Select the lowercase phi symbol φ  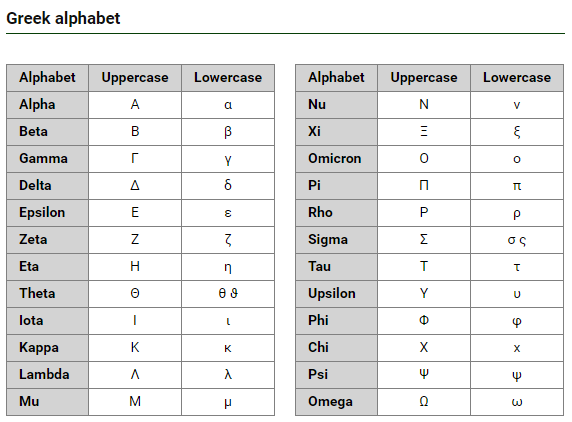(517, 321)
